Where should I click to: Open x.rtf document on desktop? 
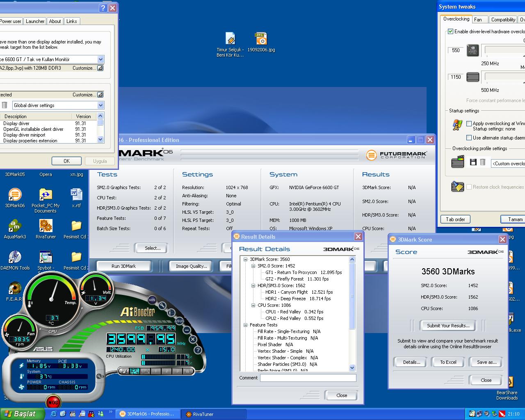76,198
